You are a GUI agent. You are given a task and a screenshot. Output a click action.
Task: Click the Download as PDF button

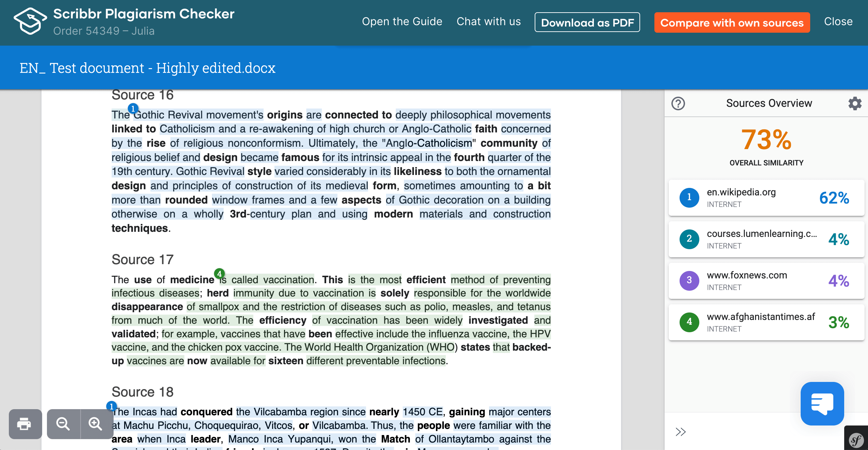(588, 22)
